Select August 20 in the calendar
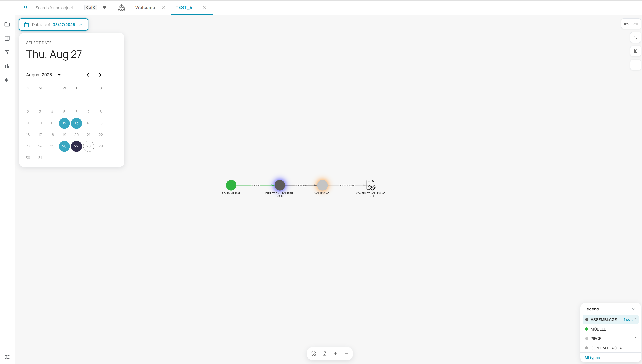 pyautogui.click(x=76, y=135)
